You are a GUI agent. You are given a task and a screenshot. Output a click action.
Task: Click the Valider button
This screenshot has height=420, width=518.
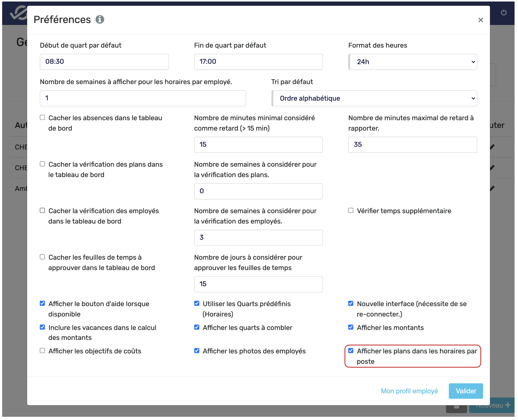click(x=466, y=391)
